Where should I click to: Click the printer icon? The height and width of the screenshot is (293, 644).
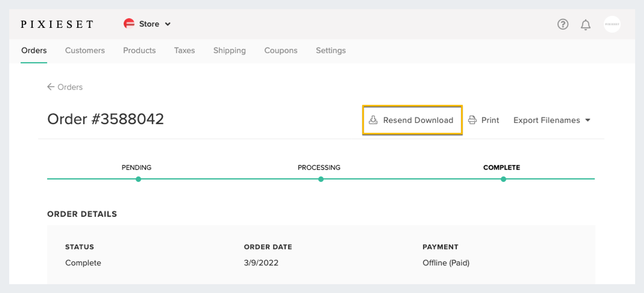pyautogui.click(x=472, y=120)
